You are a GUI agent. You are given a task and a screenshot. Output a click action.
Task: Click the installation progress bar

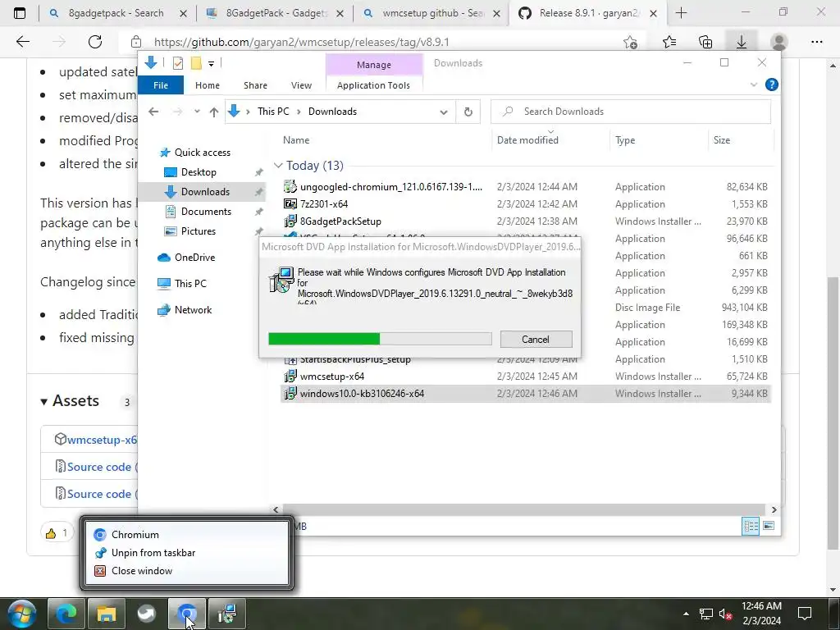tap(380, 339)
